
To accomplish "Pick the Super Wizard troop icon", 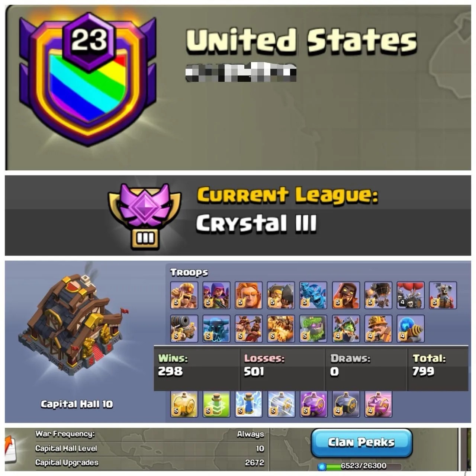I will pyautogui.click(x=345, y=295).
